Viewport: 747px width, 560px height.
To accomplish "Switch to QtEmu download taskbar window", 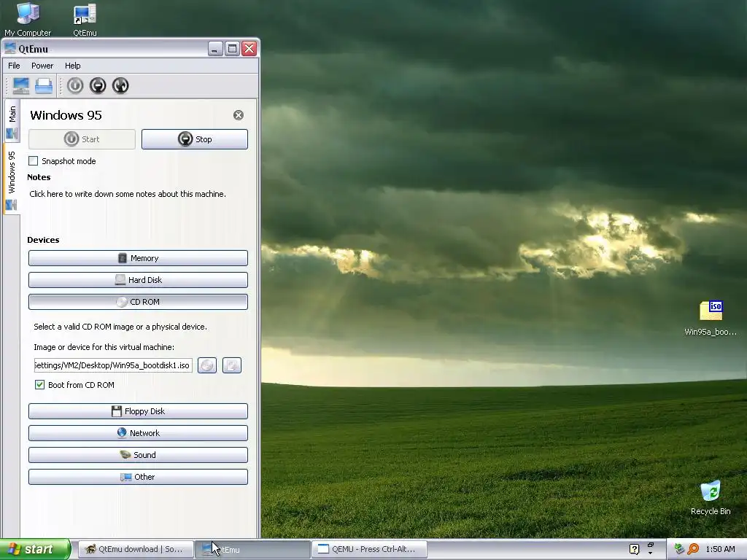I will (x=136, y=549).
